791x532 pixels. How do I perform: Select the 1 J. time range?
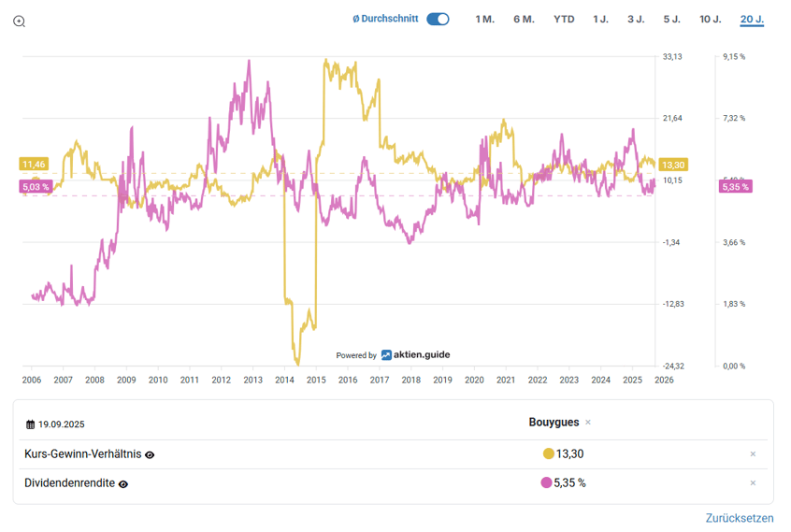pos(600,19)
